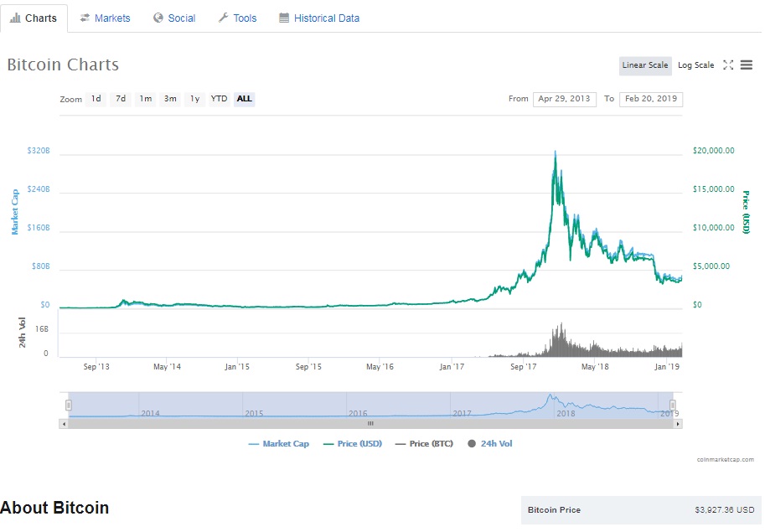Open the chart hamburger menu icon
This screenshot has height=532, width=765.
click(x=746, y=65)
